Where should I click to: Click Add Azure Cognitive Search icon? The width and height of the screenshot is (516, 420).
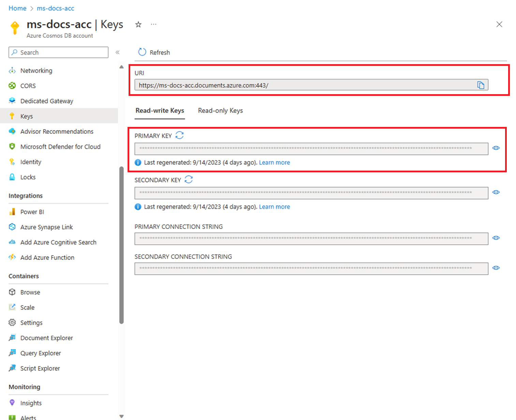(12, 242)
